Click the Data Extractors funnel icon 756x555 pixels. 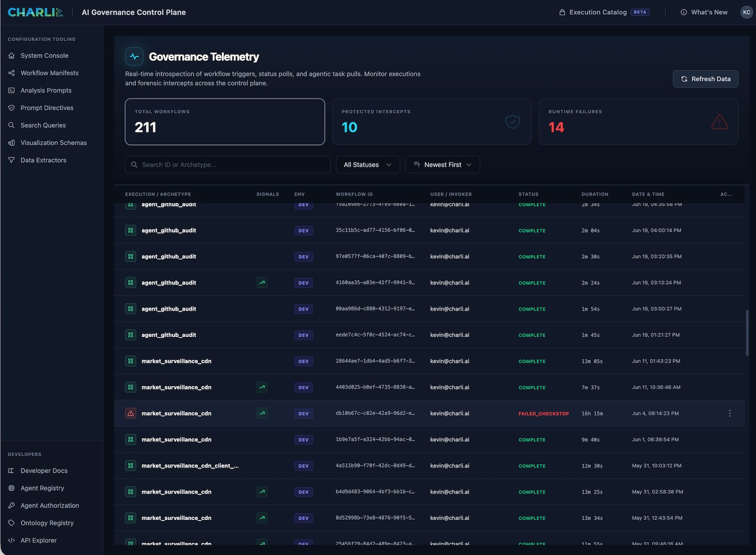[11, 160]
